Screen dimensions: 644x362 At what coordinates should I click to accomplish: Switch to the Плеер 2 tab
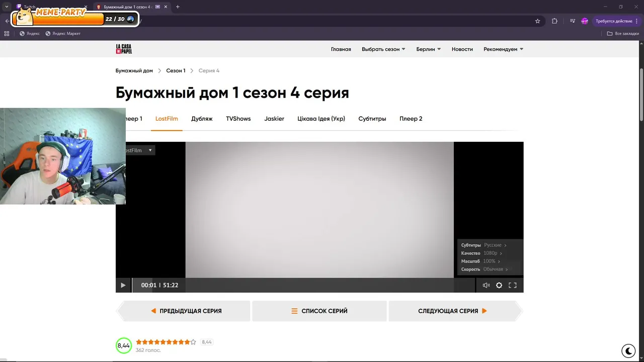click(x=411, y=119)
